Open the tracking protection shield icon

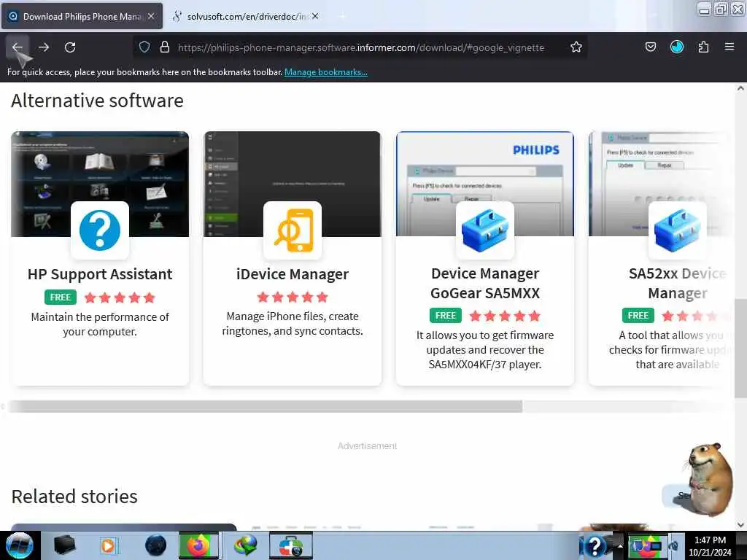[144, 47]
